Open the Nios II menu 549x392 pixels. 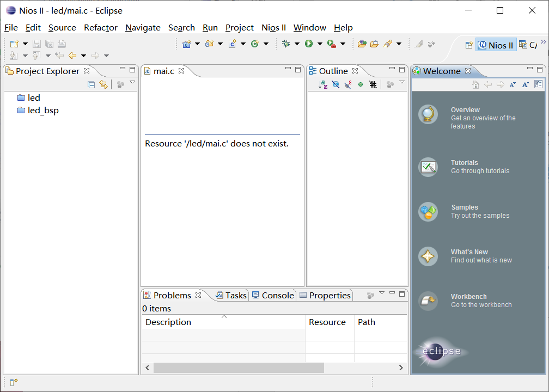point(273,27)
